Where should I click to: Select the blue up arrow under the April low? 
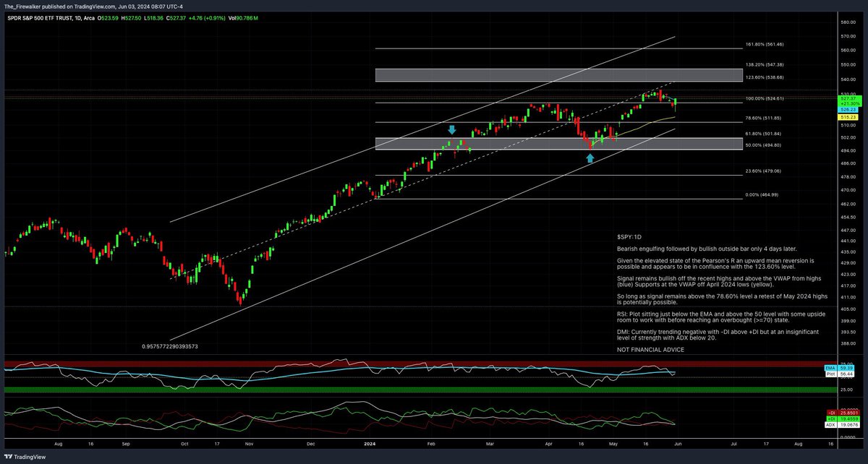590,158
